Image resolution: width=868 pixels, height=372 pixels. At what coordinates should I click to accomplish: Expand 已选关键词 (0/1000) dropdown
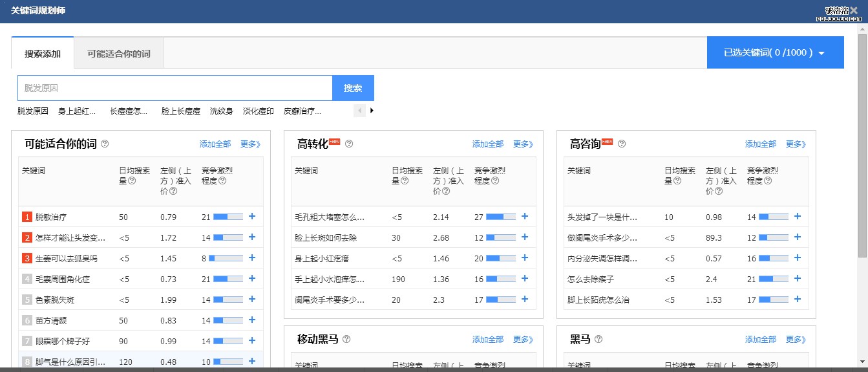click(x=775, y=52)
